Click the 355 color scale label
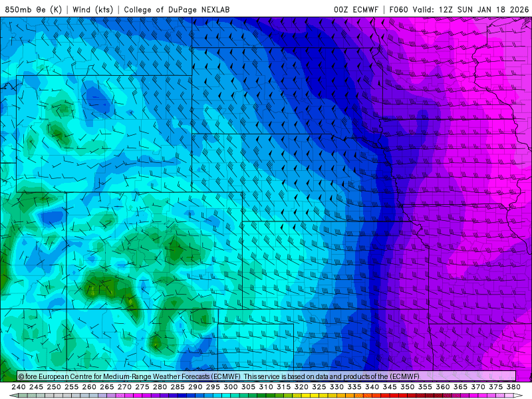This screenshot has height=399, width=532. pos(425,387)
